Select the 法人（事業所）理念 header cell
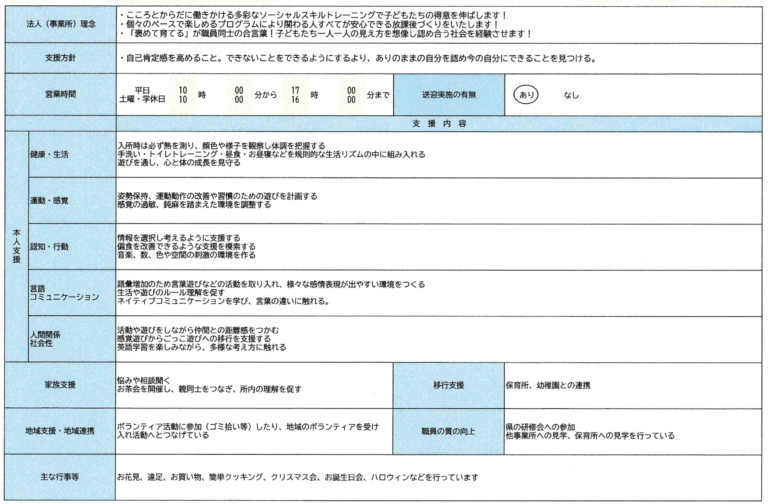768x504 pixels. click(59, 24)
